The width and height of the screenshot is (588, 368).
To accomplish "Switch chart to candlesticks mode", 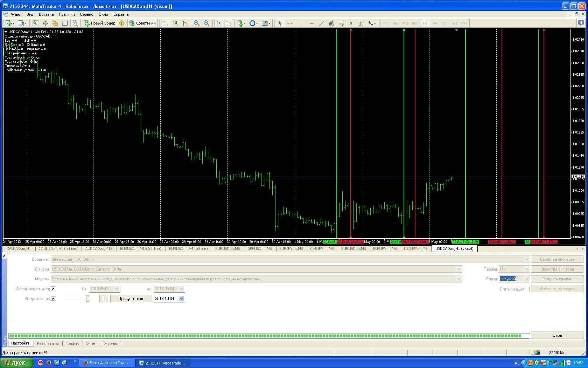I will coord(175,23).
